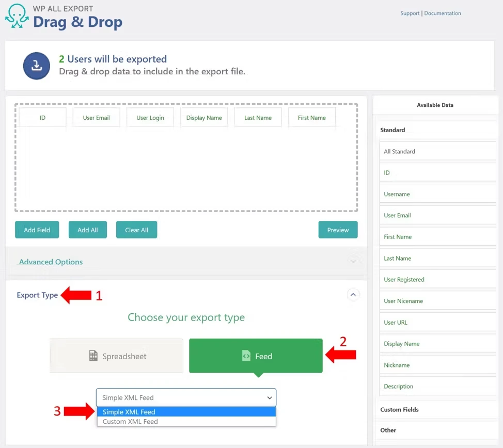
Task: Click the blue export download icon
Action: click(x=36, y=66)
